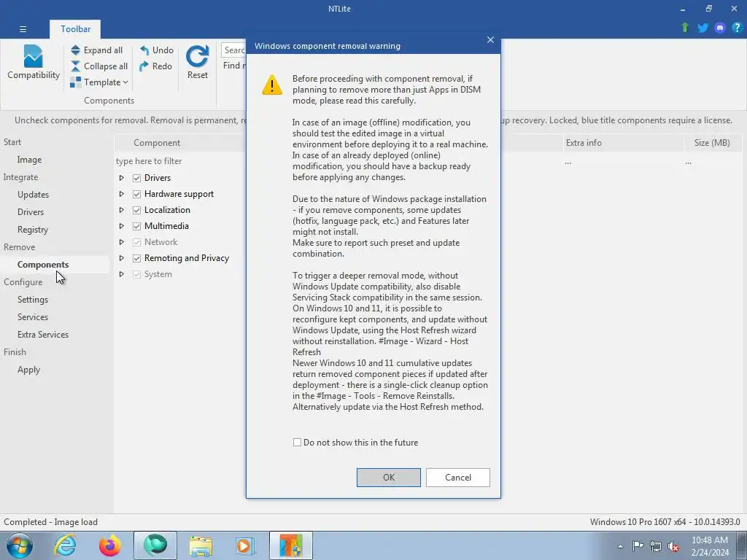
Task: Click the network tray icon
Action: click(656, 546)
